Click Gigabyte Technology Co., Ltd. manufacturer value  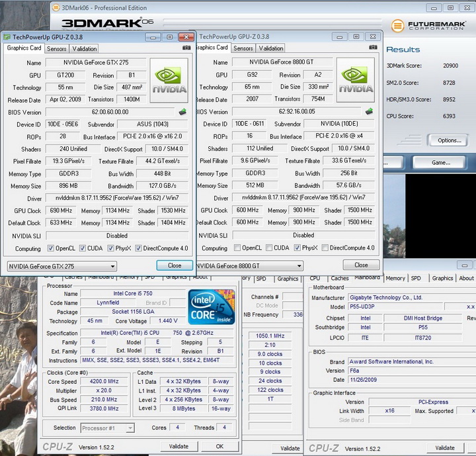coord(412,298)
